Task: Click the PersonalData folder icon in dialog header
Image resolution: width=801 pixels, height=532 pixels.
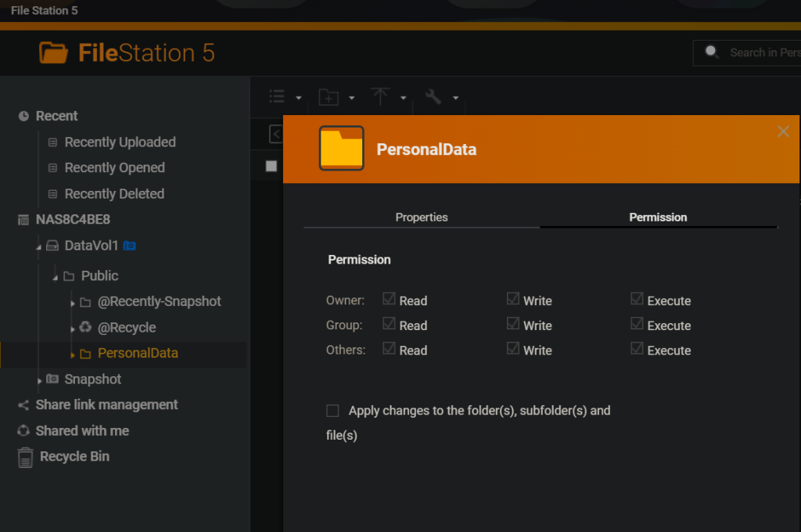Action: pyautogui.click(x=341, y=149)
